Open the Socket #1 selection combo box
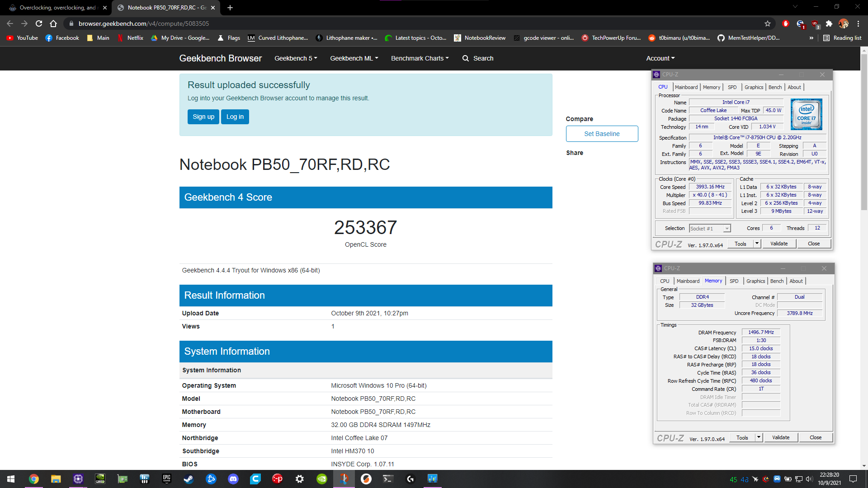Viewport: 868px width, 488px height. click(710, 229)
